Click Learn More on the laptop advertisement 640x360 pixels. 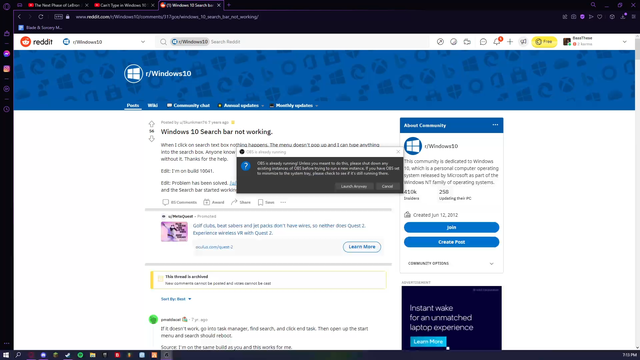tap(428, 342)
